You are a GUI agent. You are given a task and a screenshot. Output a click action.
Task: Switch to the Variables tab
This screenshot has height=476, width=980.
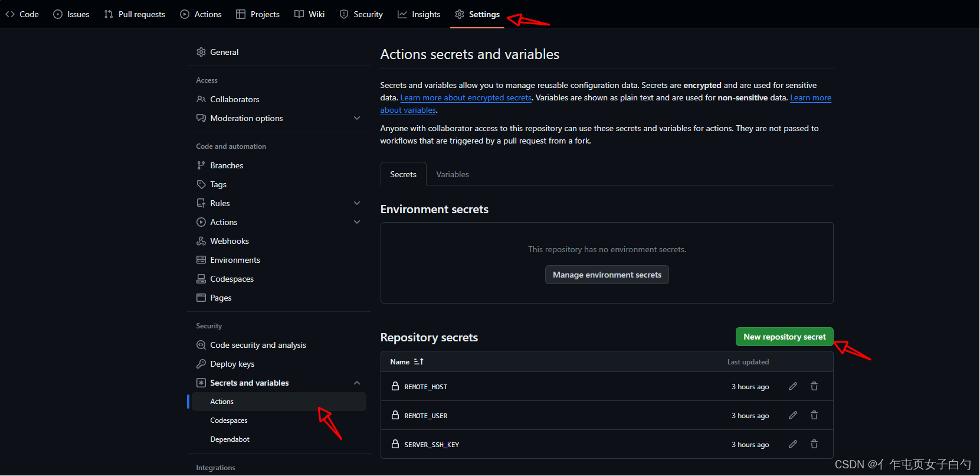pos(453,174)
